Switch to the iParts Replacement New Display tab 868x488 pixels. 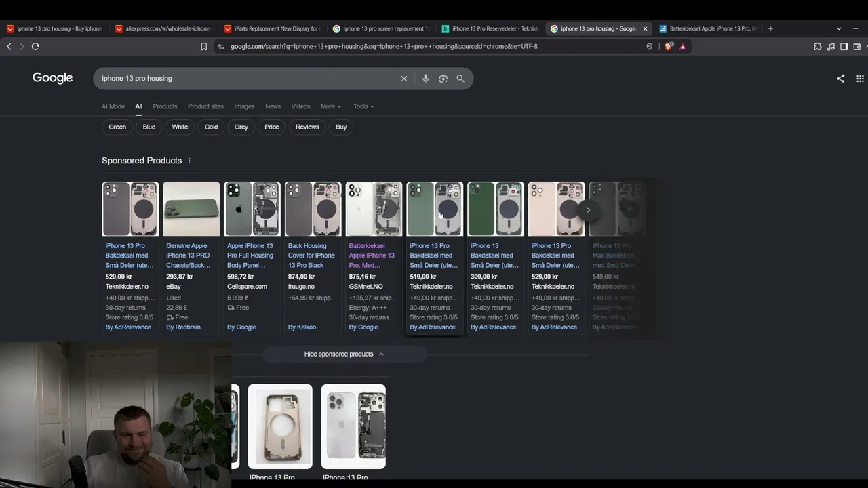[271, 28]
